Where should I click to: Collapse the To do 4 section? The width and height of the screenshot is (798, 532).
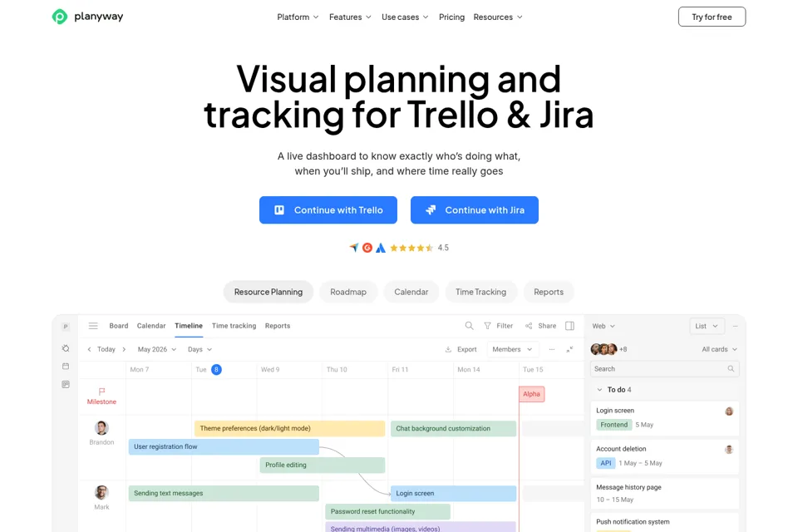pos(599,390)
